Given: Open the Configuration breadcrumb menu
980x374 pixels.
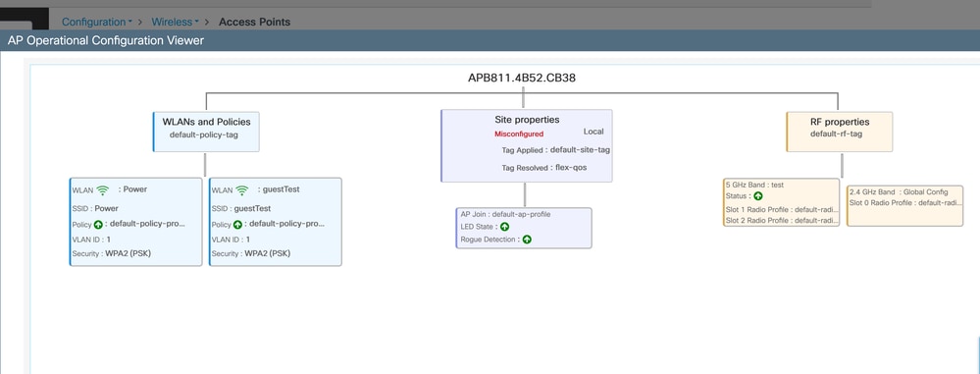Looking at the screenshot, I should (96, 22).
